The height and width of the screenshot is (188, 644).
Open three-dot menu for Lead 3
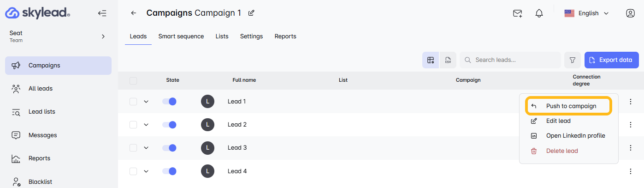(630, 148)
